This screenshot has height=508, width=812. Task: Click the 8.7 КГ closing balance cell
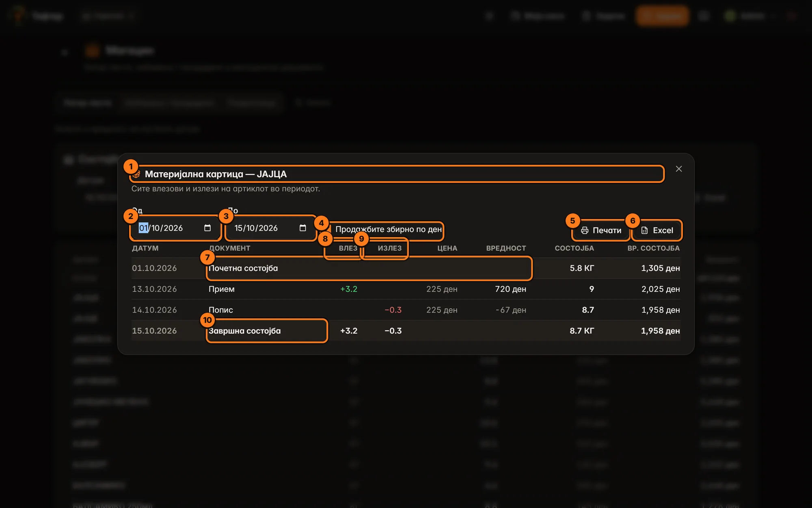[582, 331]
